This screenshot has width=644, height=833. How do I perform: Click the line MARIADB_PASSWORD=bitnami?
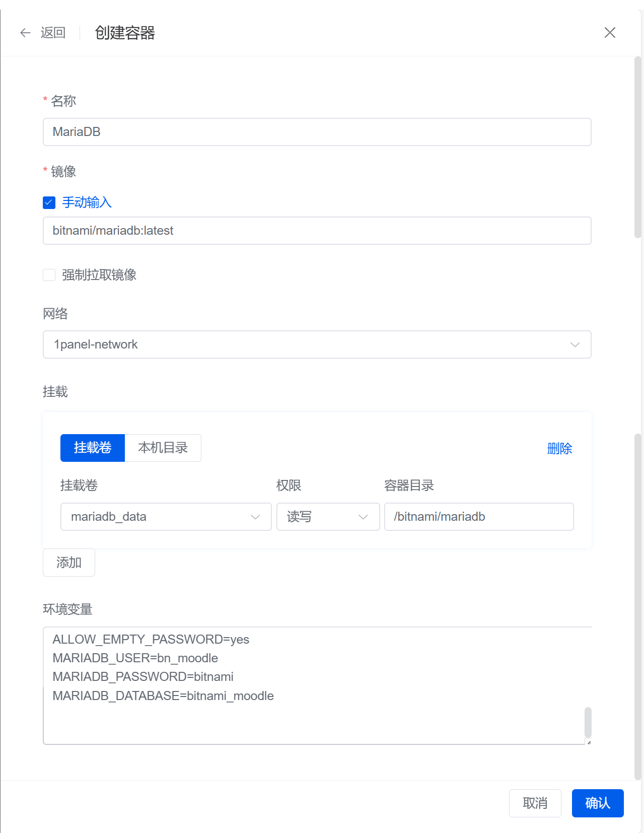pos(143,676)
